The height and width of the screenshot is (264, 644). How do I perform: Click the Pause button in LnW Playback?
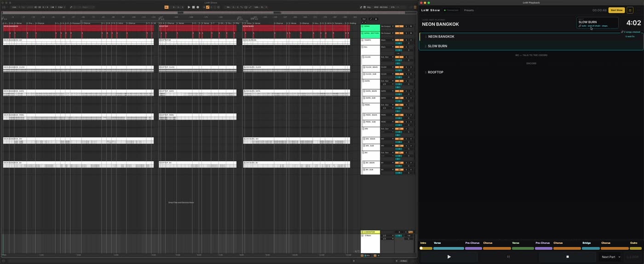coord(508,257)
